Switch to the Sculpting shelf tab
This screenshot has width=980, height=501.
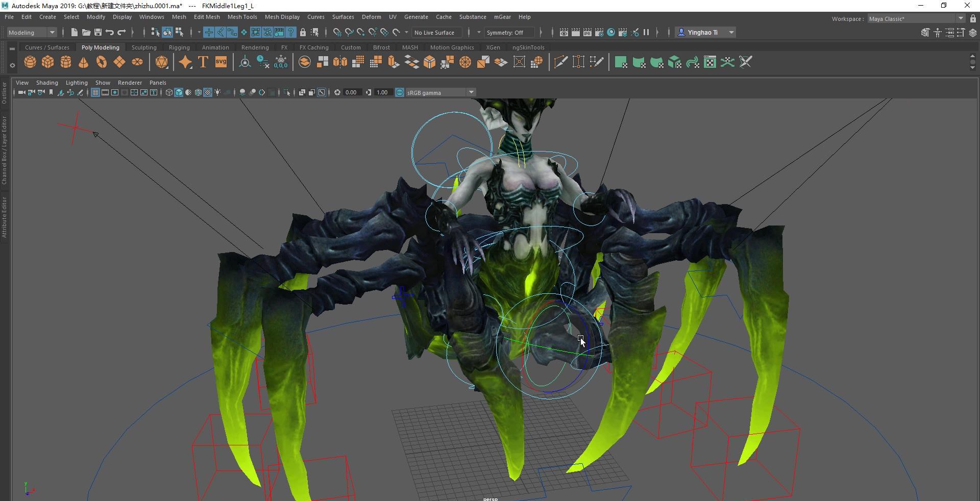click(x=144, y=47)
